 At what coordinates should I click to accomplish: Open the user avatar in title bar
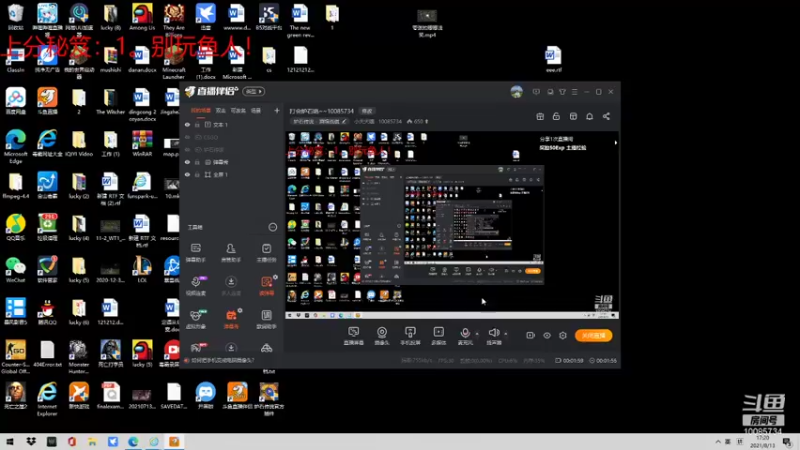516,92
